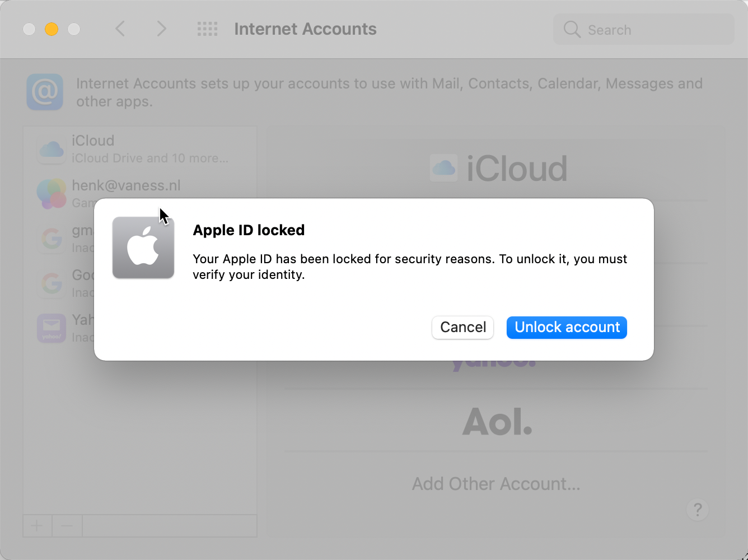Click the Unlock account button
The height and width of the screenshot is (560, 748).
[567, 328]
